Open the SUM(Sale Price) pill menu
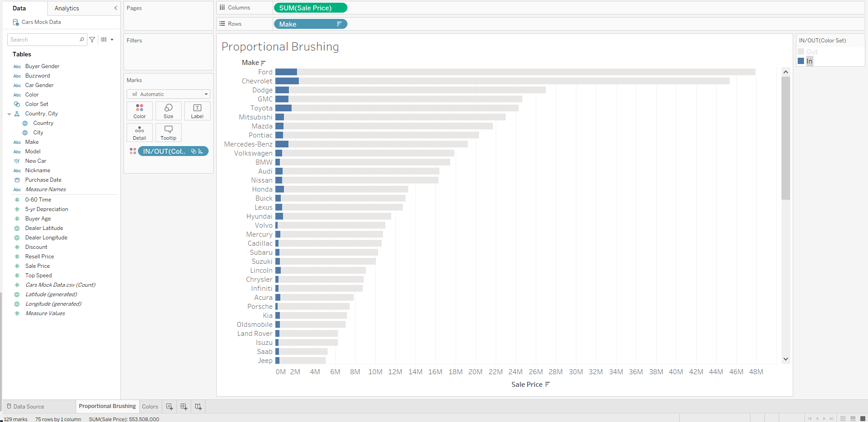This screenshot has height=422, width=868. pyautogui.click(x=311, y=8)
